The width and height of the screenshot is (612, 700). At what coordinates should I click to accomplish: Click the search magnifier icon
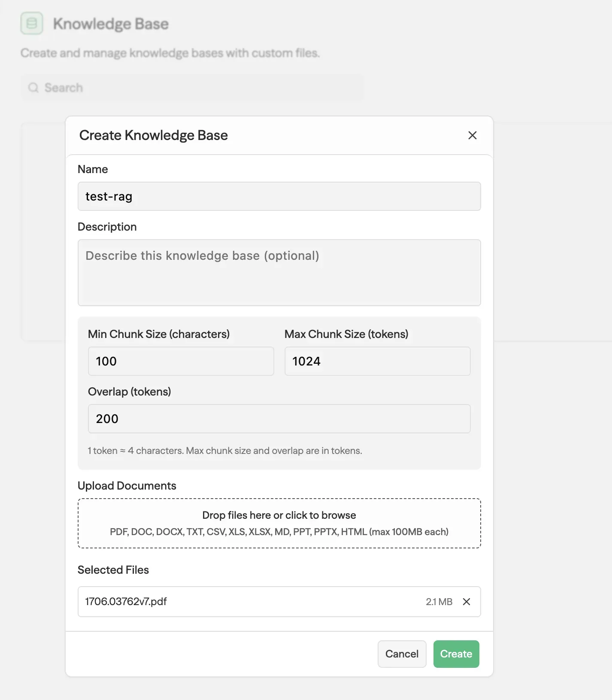33,88
